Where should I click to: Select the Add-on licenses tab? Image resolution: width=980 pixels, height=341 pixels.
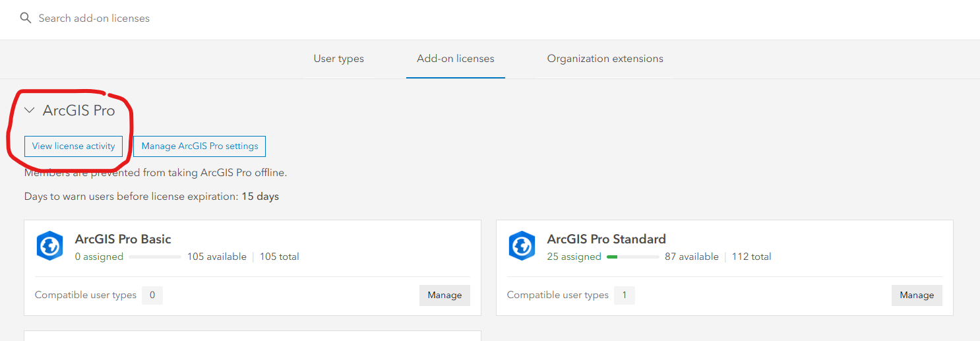click(x=456, y=59)
